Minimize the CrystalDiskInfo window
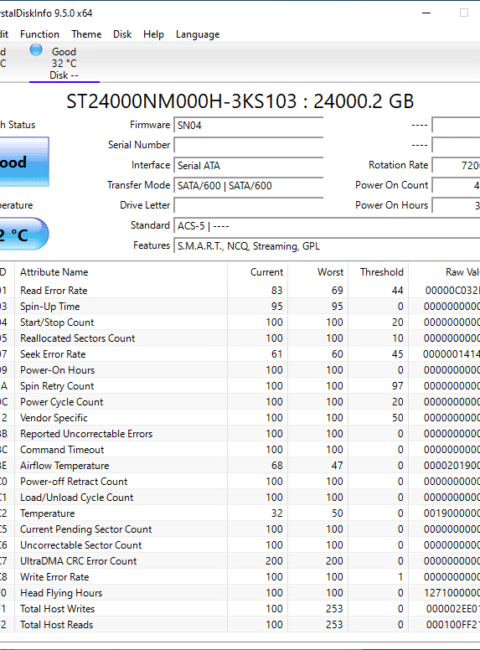The image size is (480, 650). coord(426,13)
